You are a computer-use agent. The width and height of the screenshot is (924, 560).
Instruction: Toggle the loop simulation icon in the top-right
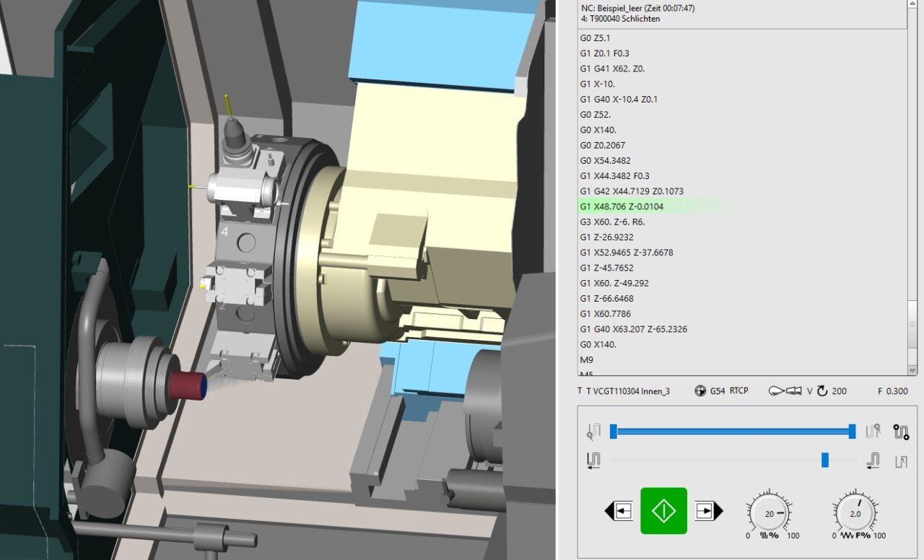pyautogui.click(x=900, y=430)
